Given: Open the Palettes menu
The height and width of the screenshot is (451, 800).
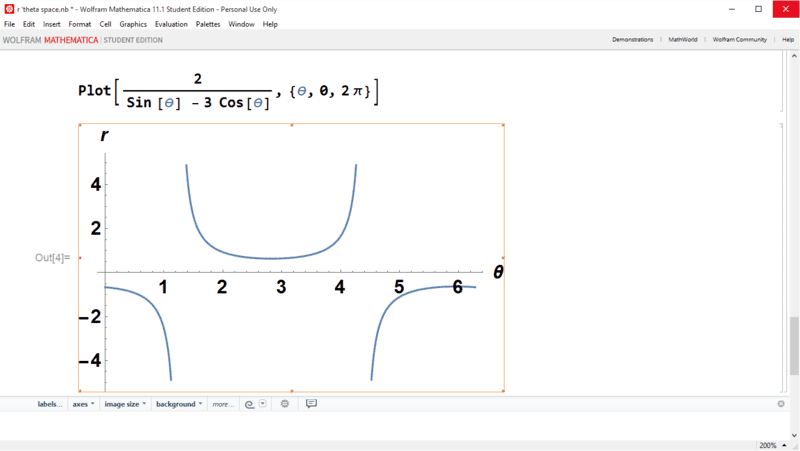Looking at the screenshot, I should [208, 24].
